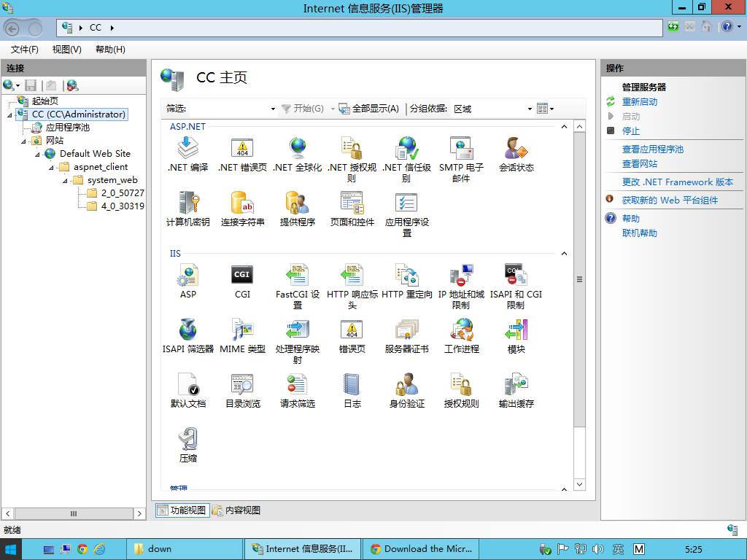This screenshot has width=747, height=560.
Task: Open the MIME 类型 feature
Action: [x=242, y=336]
